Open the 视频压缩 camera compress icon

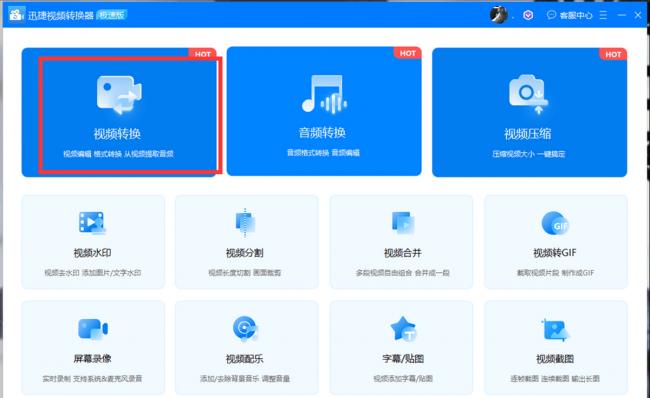tap(528, 94)
